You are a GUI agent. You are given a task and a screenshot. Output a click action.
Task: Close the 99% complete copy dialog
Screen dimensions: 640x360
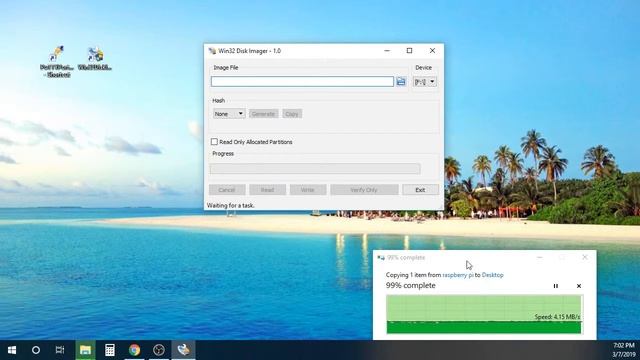click(x=584, y=257)
